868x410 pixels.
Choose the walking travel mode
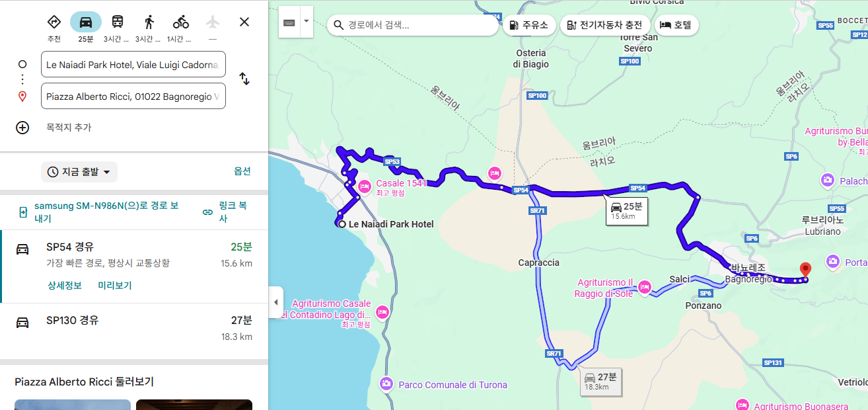[149, 22]
